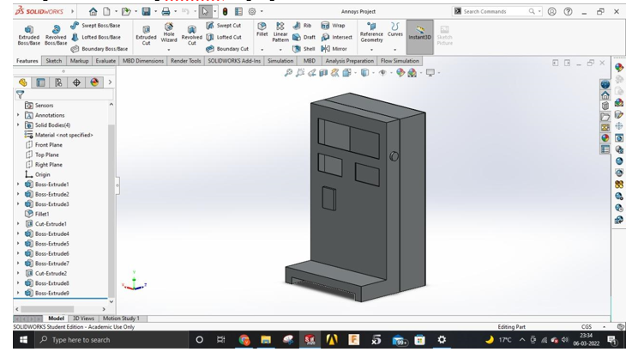Save the document with the Save icon

[x=147, y=11]
